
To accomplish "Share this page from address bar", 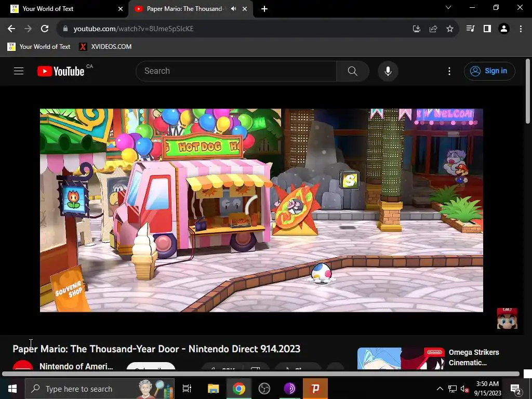I will [433, 29].
